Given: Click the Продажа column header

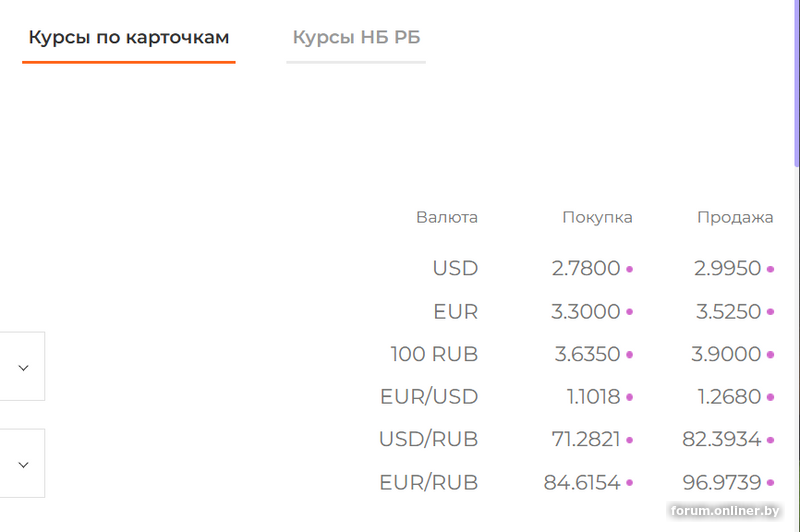Looking at the screenshot, I should (735, 217).
